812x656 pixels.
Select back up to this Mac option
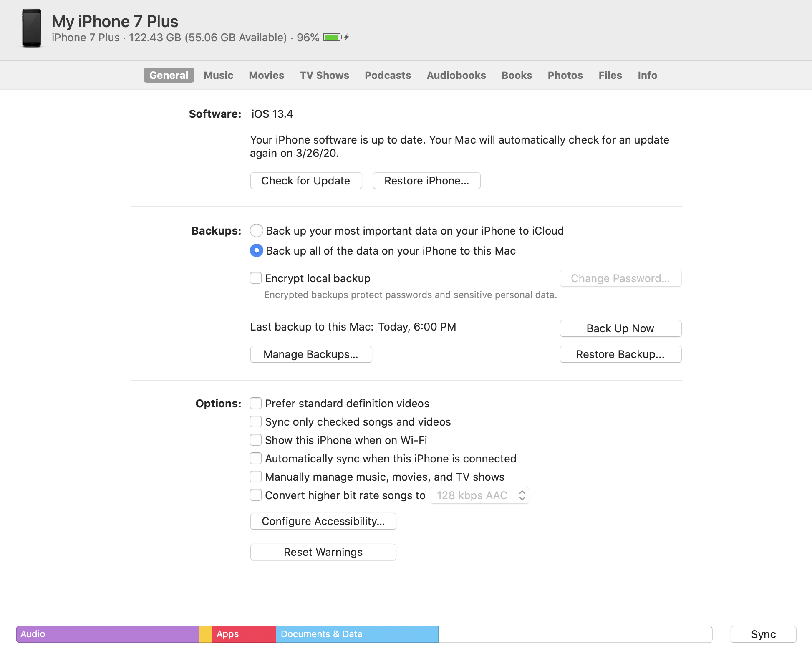click(x=256, y=250)
